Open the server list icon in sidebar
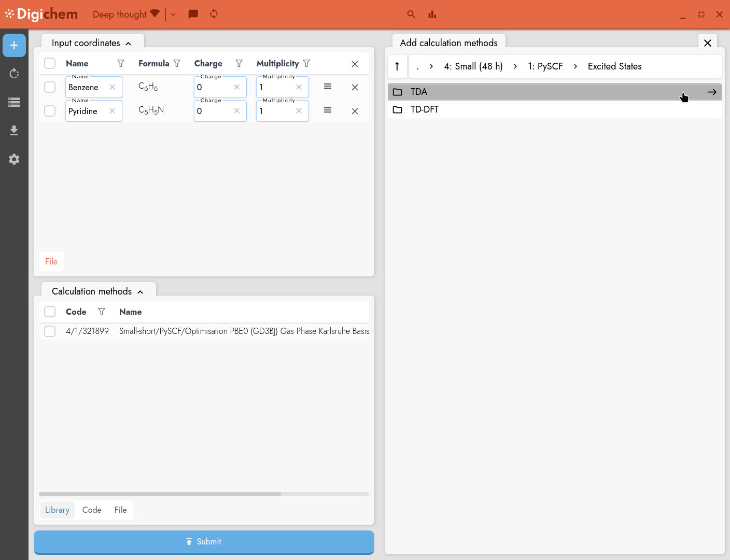 [x=14, y=102]
